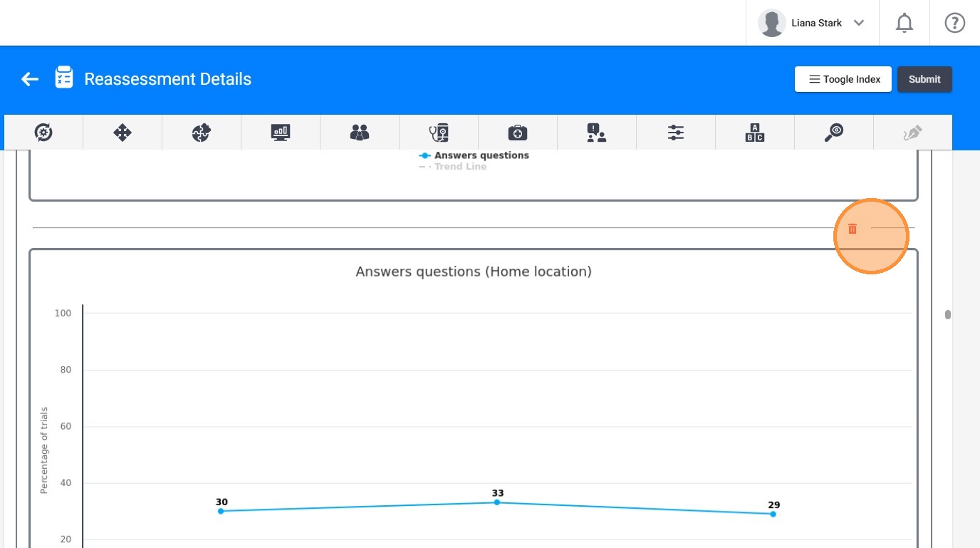
Task: Go back using the left arrow
Action: pyautogui.click(x=30, y=79)
